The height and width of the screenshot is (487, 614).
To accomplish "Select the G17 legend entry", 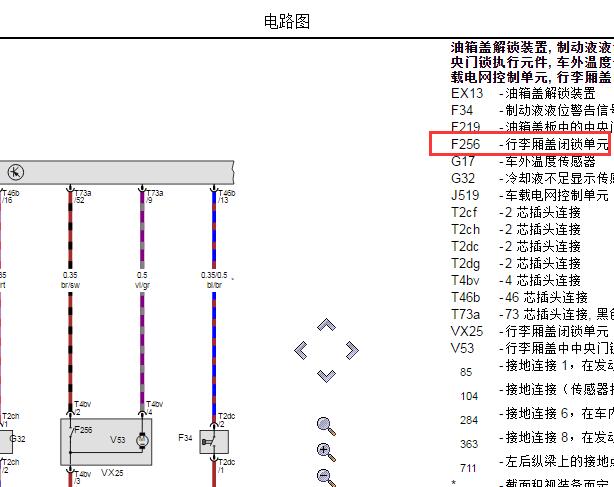I will pyautogui.click(x=523, y=161).
